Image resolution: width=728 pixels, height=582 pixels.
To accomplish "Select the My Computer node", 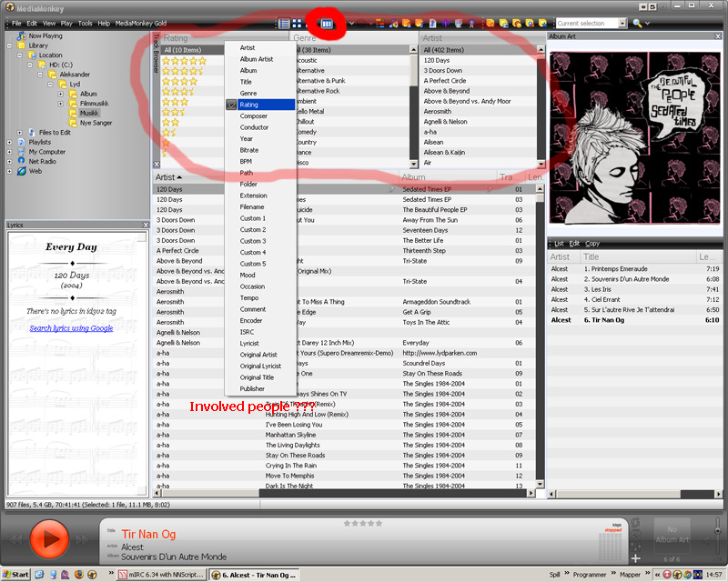I will click(x=47, y=152).
